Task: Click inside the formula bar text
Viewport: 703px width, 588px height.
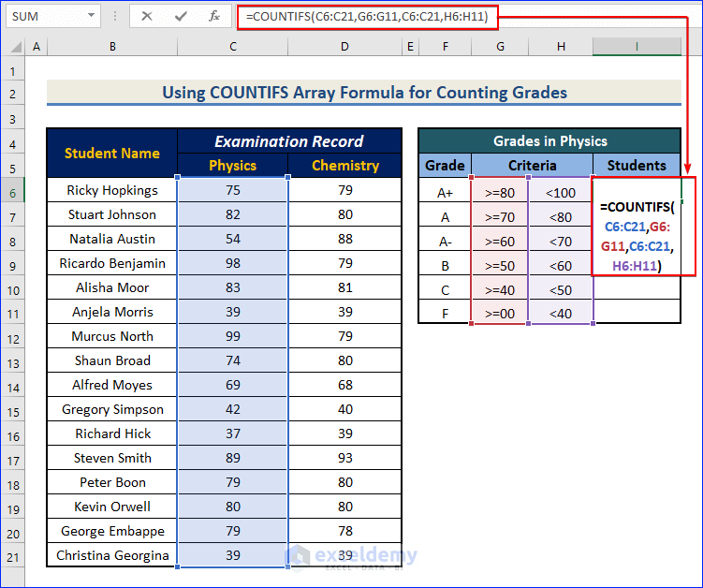Action: tap(367, 16)
